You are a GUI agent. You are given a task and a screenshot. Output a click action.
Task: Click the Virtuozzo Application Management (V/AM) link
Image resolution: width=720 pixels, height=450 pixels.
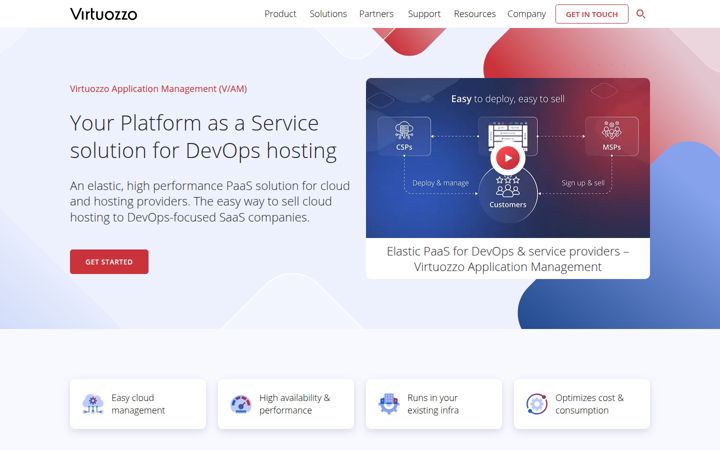click(158, 89)
